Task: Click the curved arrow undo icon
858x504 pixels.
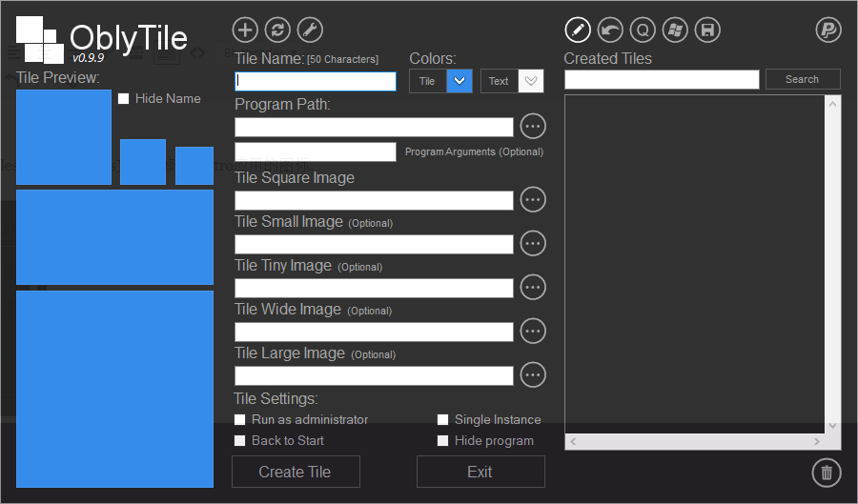Action: tap(610, 30)
